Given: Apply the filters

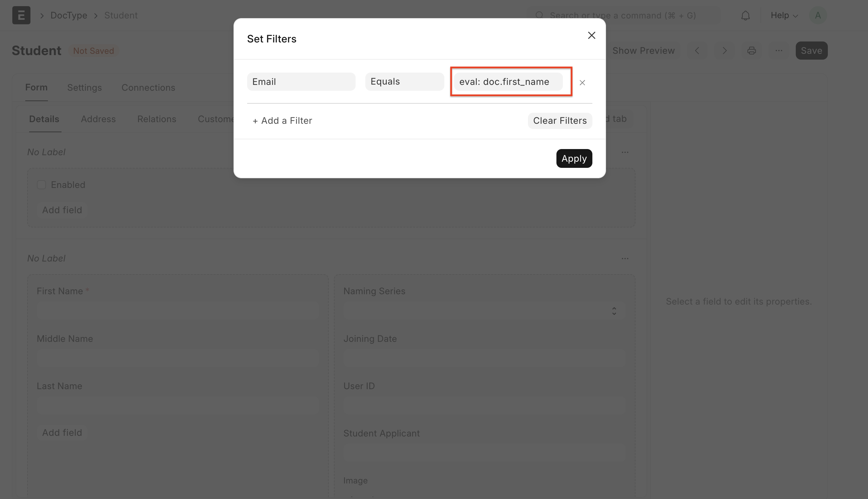Looking at the screenshot, I should coord(574,158).
